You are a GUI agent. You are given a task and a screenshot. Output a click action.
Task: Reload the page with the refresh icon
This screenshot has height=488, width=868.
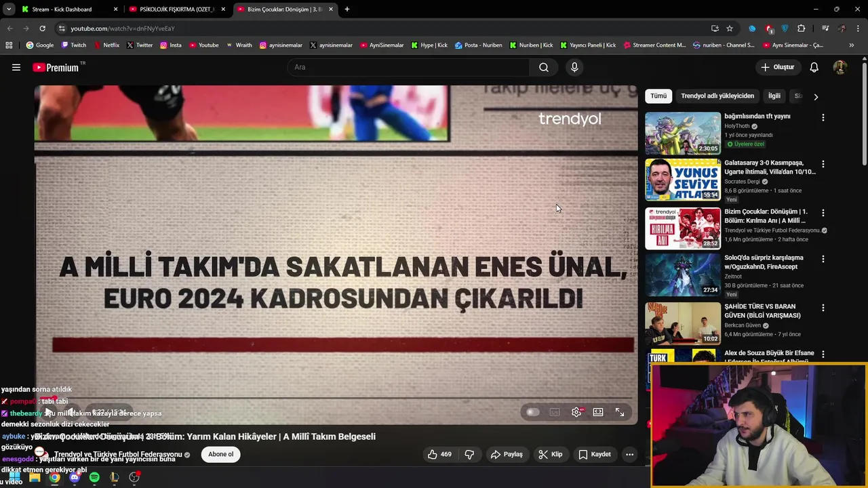click(x=42, y=28)
